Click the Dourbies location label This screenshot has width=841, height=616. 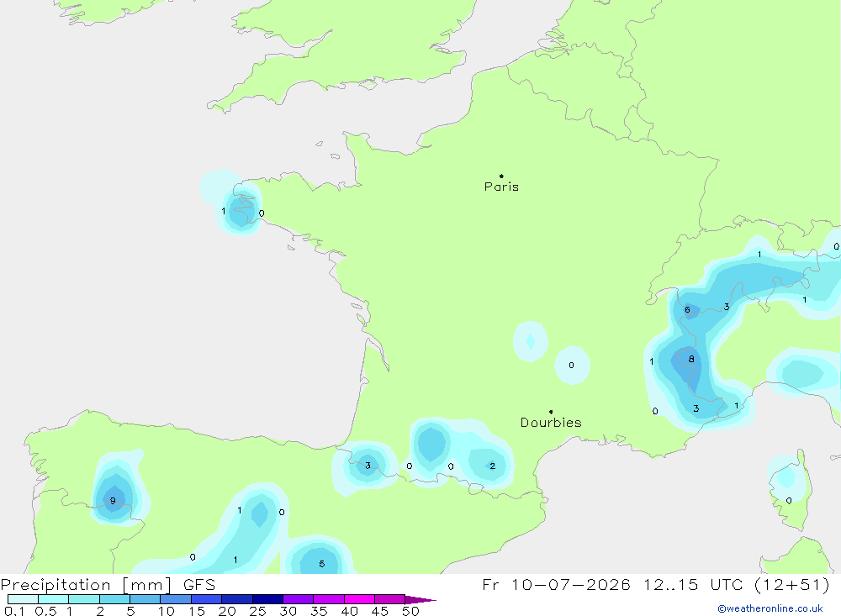click(551, 423)
